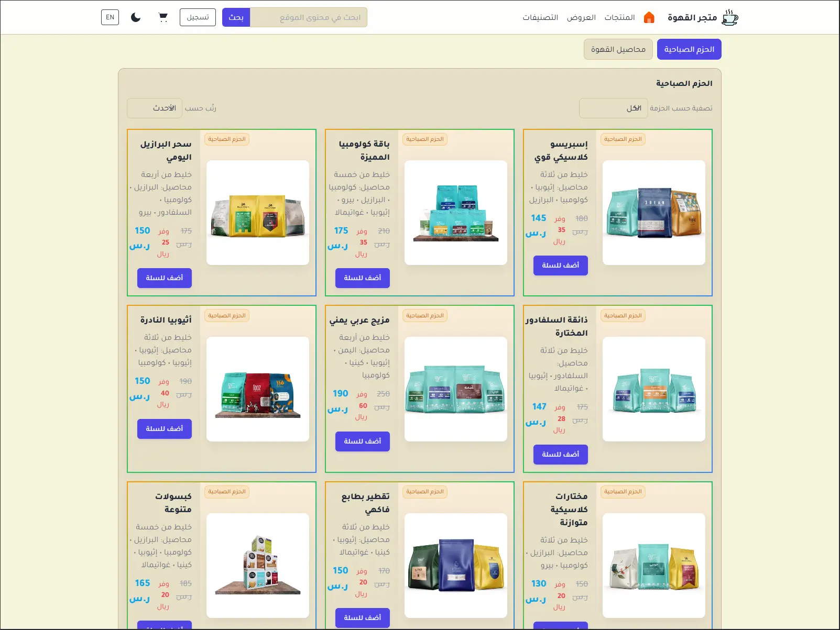840x630 pixels.
Task: Open التصنيفات navigation link
Action: pos(540,18)
